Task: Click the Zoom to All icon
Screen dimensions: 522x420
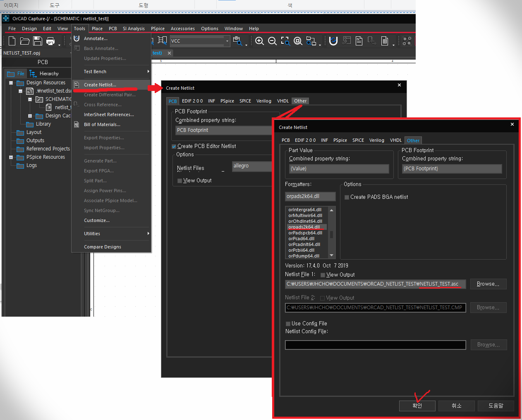Action: point(298,41)
